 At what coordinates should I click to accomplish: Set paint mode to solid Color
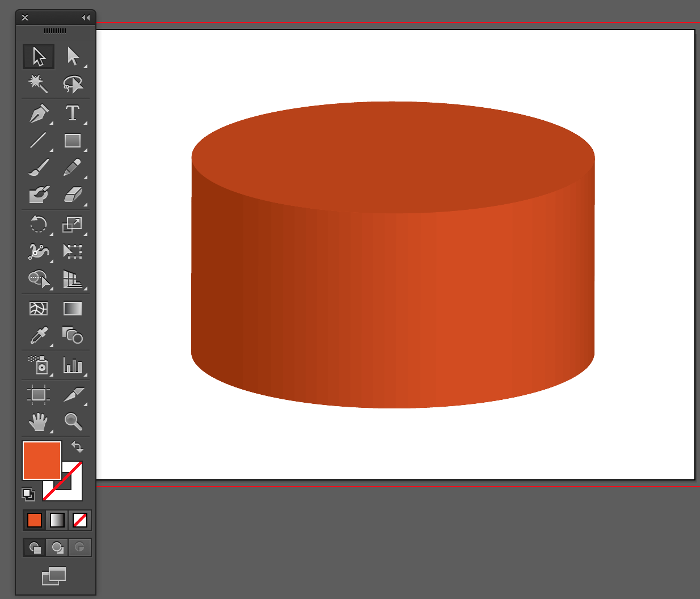coord(35,520)
